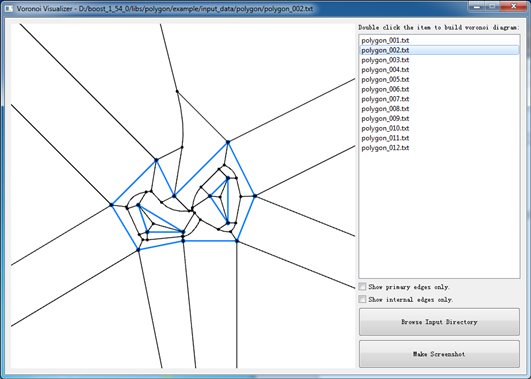Viewport: 531px width, 379px height.
Task: Minimize the Voronoi Visualizer window
Action: 476,6
